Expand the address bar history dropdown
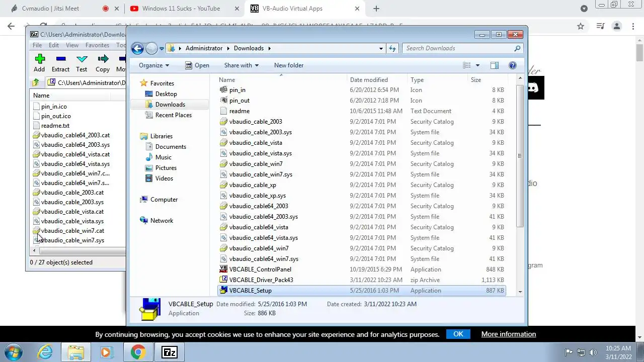Image resolution: width=644 pixels, height=362 pixels. click(381, 48)
